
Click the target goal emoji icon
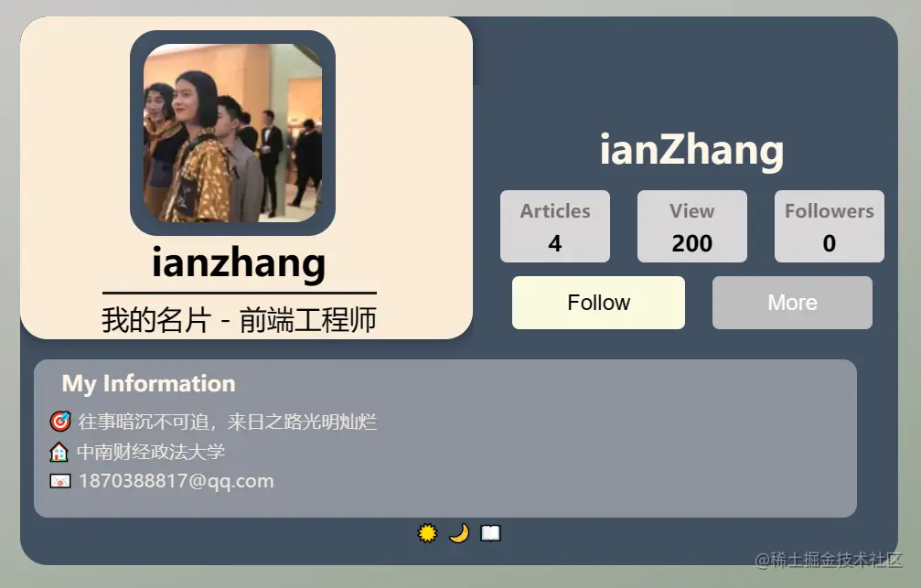[x=60, y=422]
